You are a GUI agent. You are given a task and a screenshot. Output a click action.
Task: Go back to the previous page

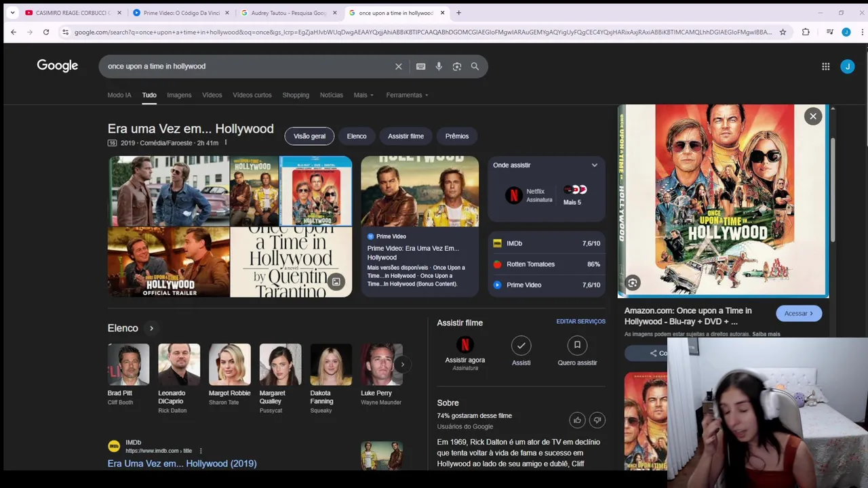pyautogui.click(x=14, y=32)
